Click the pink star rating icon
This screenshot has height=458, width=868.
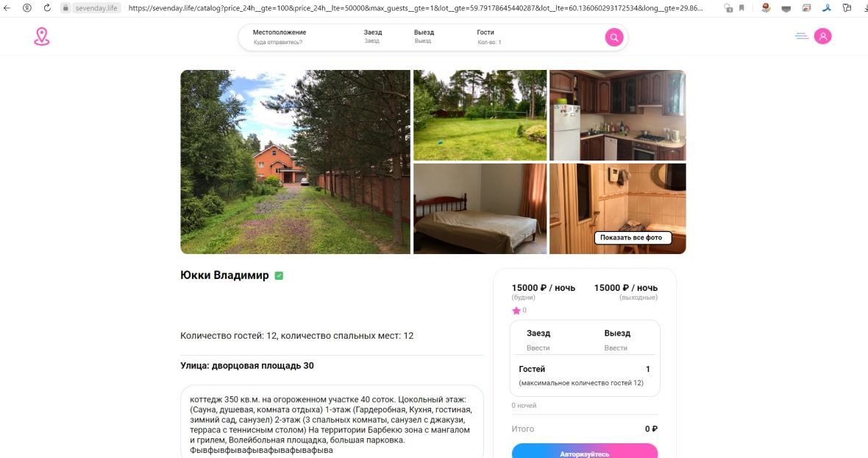pos(516,311)
